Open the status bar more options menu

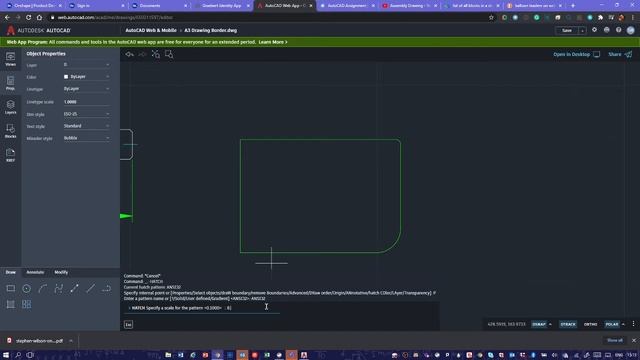pos(633,324)
